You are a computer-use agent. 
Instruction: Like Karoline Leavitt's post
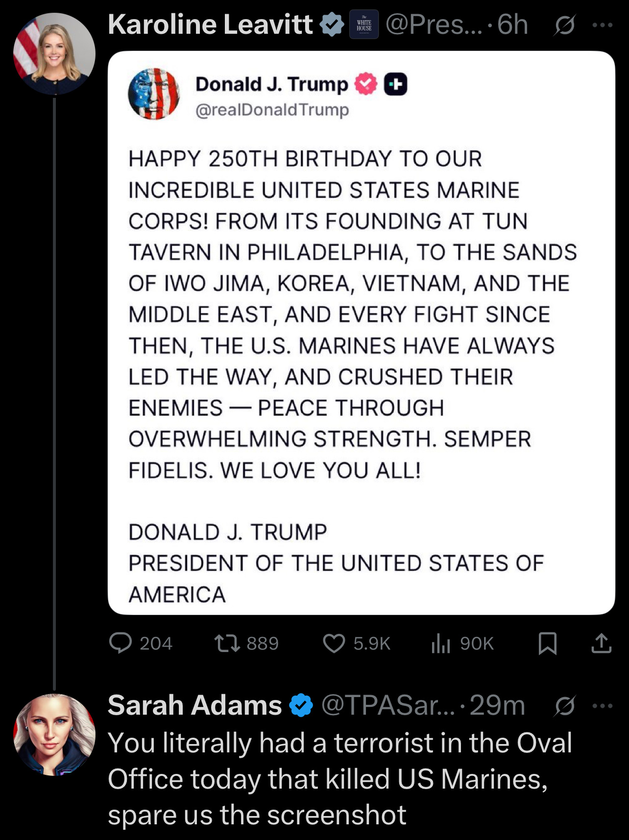(x=334, y=643)
